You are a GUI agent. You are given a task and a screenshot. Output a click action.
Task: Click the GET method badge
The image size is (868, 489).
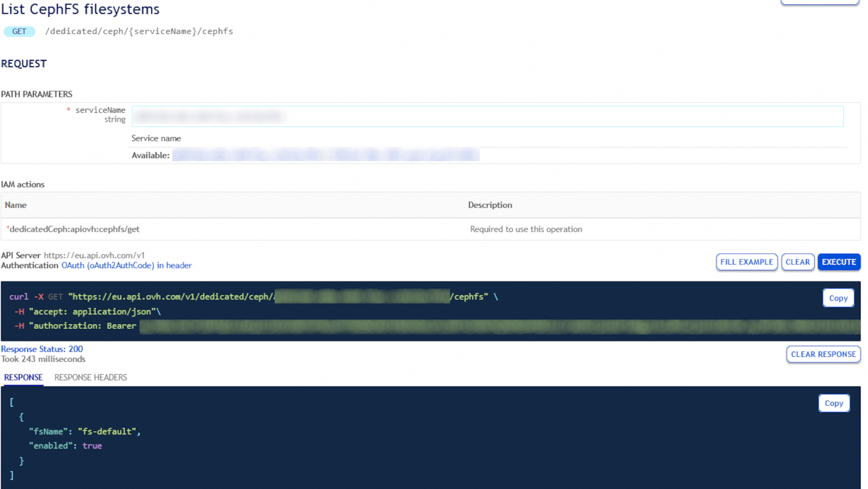19,31
